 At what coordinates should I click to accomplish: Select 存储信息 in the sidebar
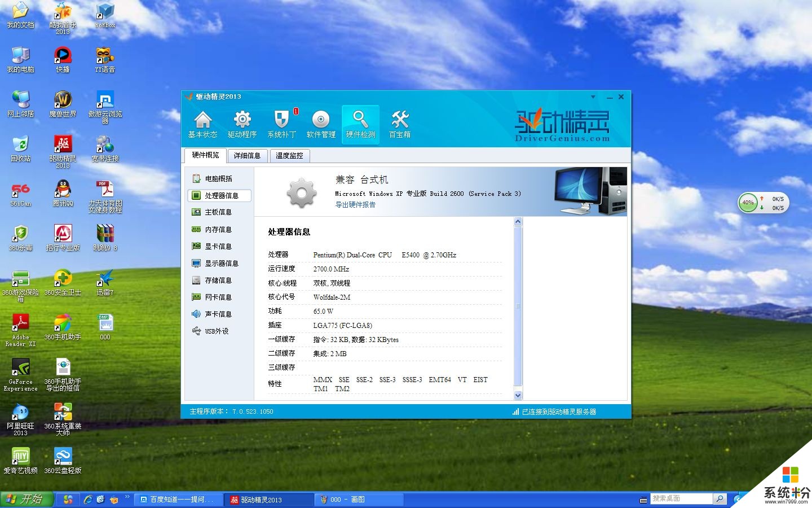pyautogui.click(x=219, y=280)
